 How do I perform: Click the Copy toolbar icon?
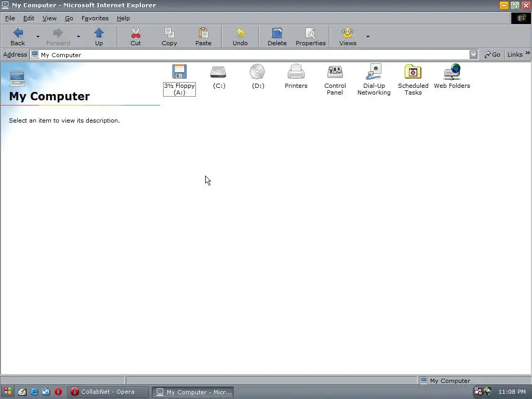coord(169,33)
